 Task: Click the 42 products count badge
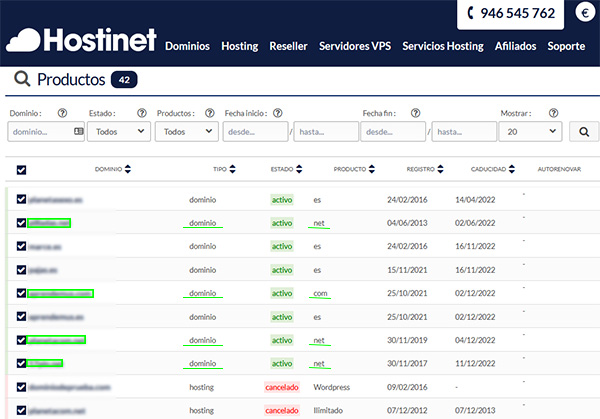124,80
